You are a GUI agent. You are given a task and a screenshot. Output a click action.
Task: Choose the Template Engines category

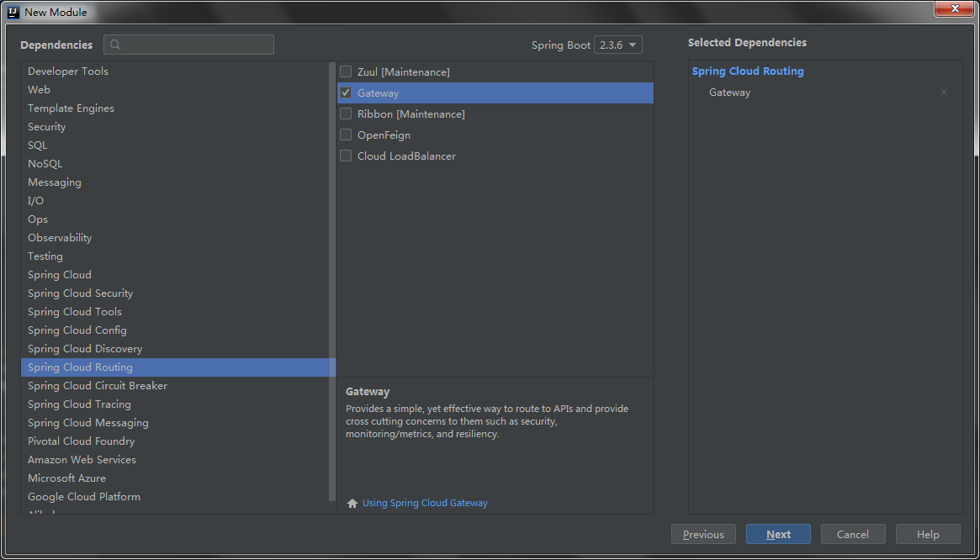pyautogui.click(x=175, y=108)
